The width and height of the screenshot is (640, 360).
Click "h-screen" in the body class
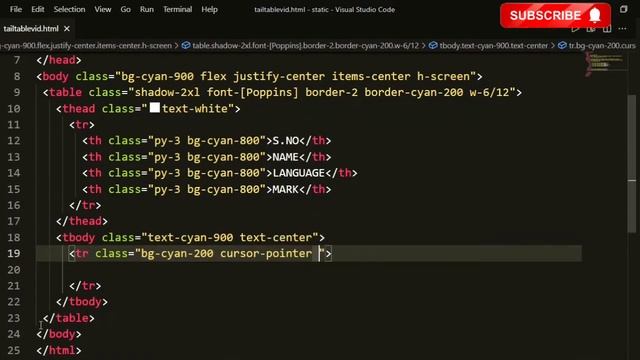pos(443,76)
